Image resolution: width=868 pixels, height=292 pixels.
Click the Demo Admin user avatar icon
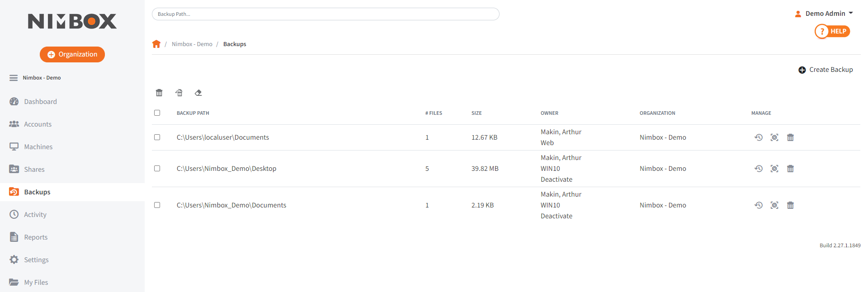click(798, 14)
